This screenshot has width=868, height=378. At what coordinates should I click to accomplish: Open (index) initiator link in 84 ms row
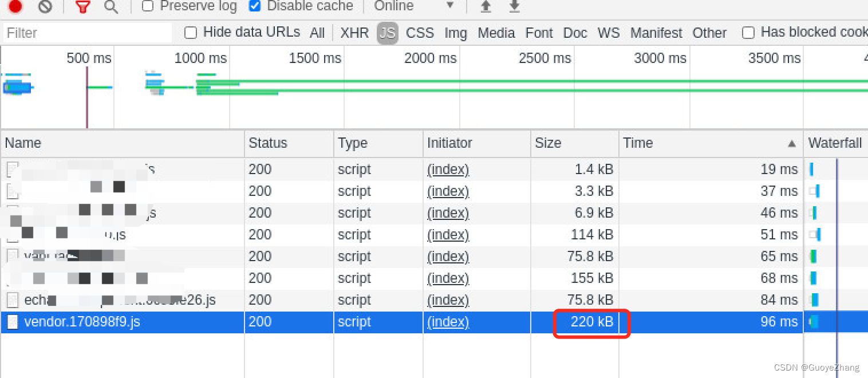pos(448,300)
